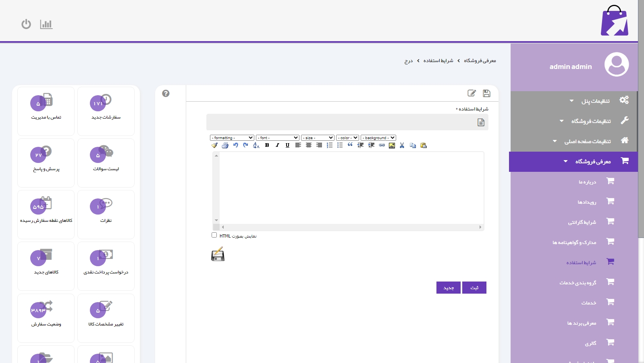Click the Bold formatting icon
The height and width of the screenshot is (363, 644).
(x=267, y=145)
